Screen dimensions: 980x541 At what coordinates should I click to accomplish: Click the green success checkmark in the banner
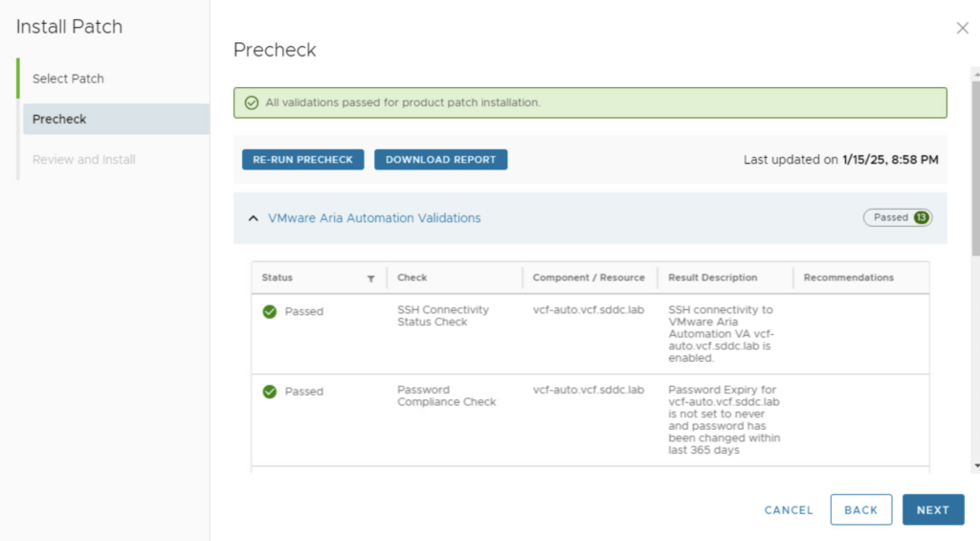(x=252, y=102)
